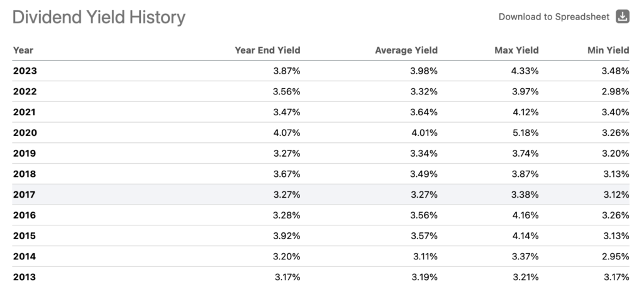Click the Download to Spreadsheet link
The height and width of the screenshot is (294, 644).
click(x=553, y=17)
